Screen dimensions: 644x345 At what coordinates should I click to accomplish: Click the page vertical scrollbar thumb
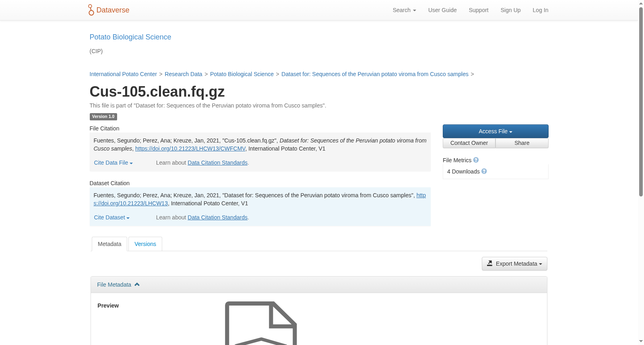[641, 101]
